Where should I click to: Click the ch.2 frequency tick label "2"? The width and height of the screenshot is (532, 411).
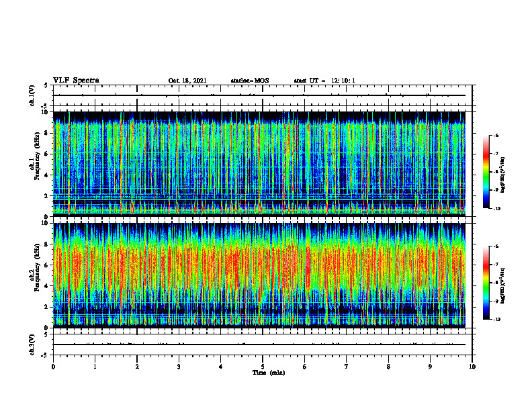click(x=47, y=307)
